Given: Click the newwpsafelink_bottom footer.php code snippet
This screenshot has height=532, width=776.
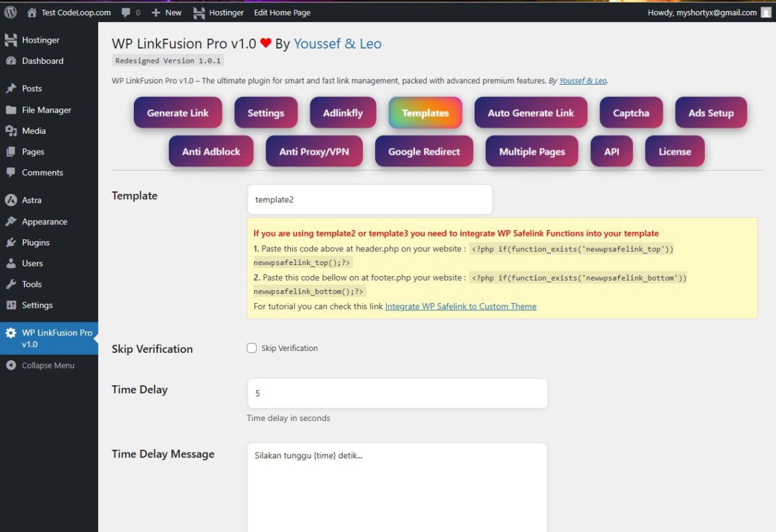Looking at the screenshot, I should pos(470,284).
